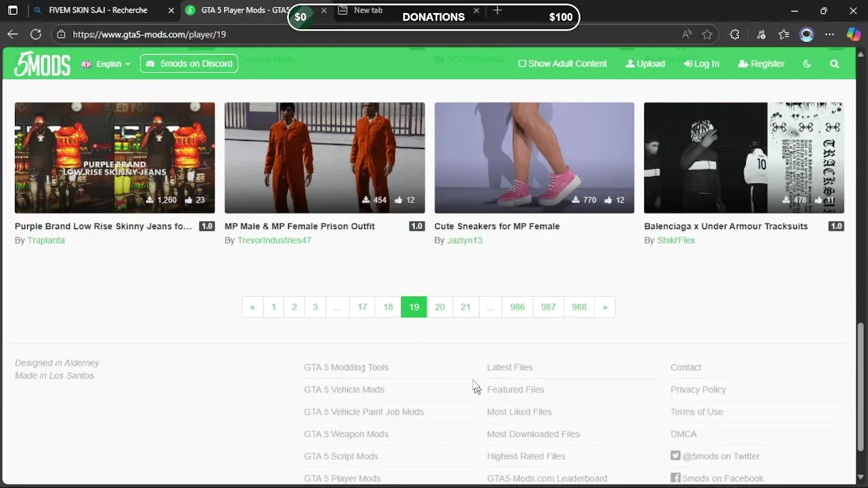Screen dimensions: 868x488
Task: Open the browser profile avatar icon
Action: [x=806, y=34]
